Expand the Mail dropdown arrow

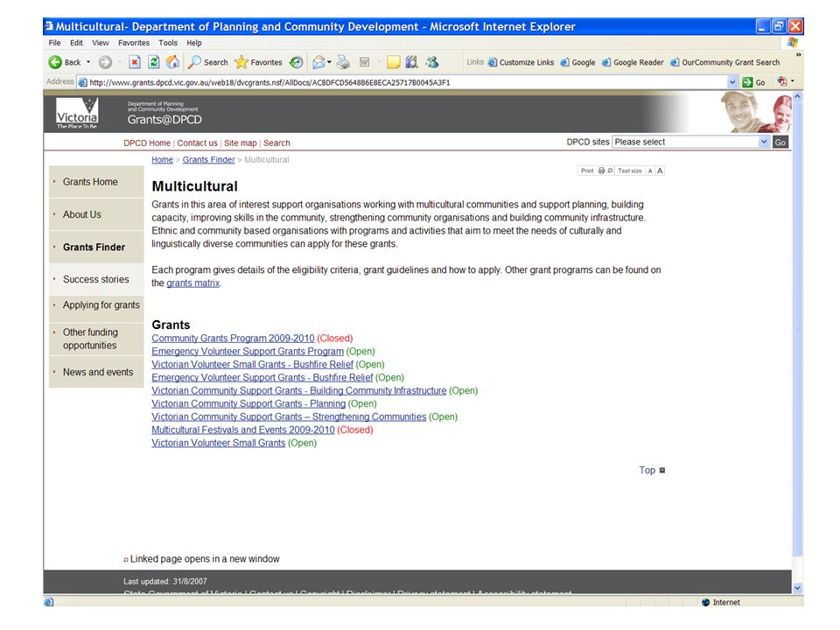(x=329, y=62)
